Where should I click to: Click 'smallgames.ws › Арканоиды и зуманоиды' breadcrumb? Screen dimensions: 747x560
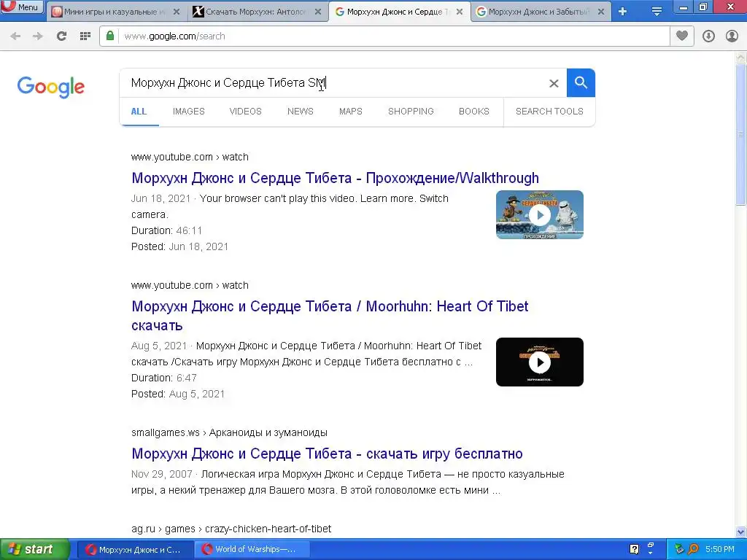tap(229, 433)
